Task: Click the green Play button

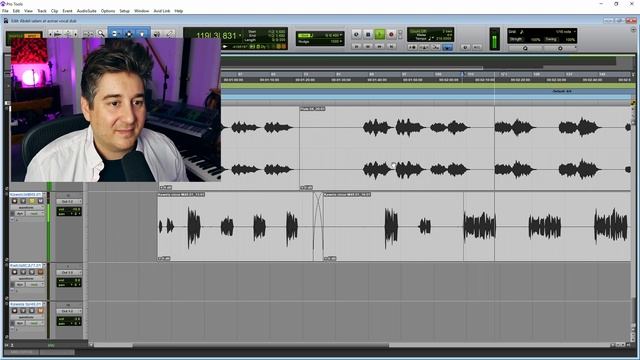Action: tap(380, 34)
